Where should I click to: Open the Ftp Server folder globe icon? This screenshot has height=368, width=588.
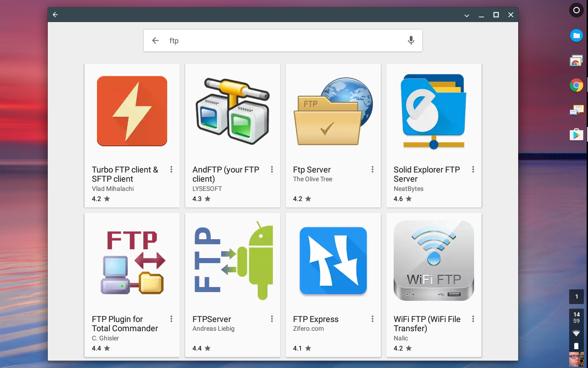[x=333, y=111]
